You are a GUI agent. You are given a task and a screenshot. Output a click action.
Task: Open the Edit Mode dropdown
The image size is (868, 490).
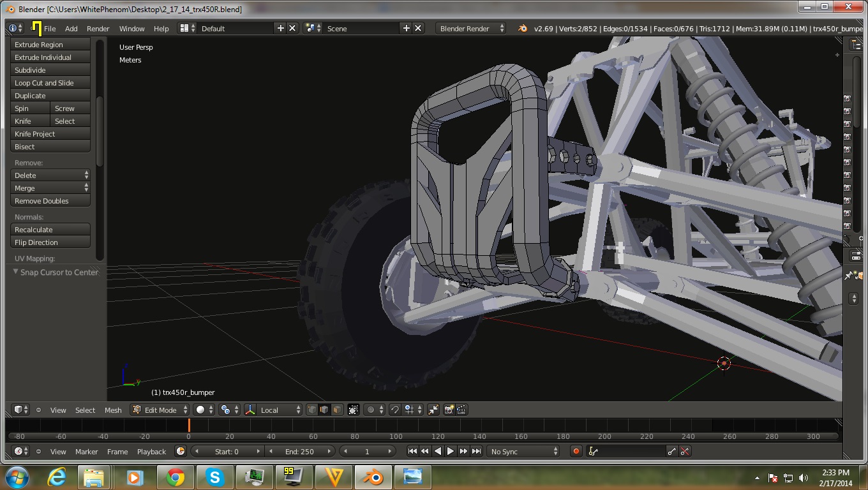click(160, 410)
